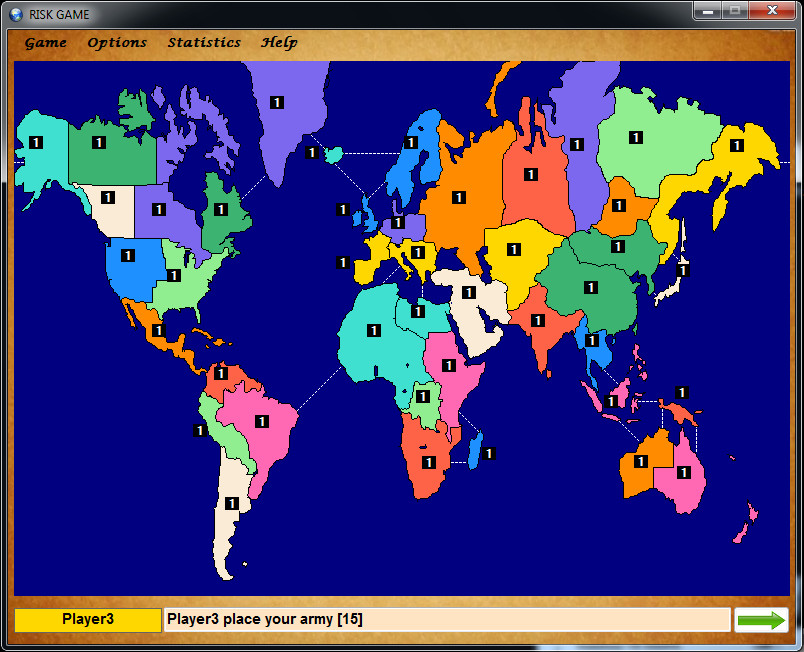Open the Game menu
The image size is (804, 652).
pyautogui.click(x=46, y=43)
